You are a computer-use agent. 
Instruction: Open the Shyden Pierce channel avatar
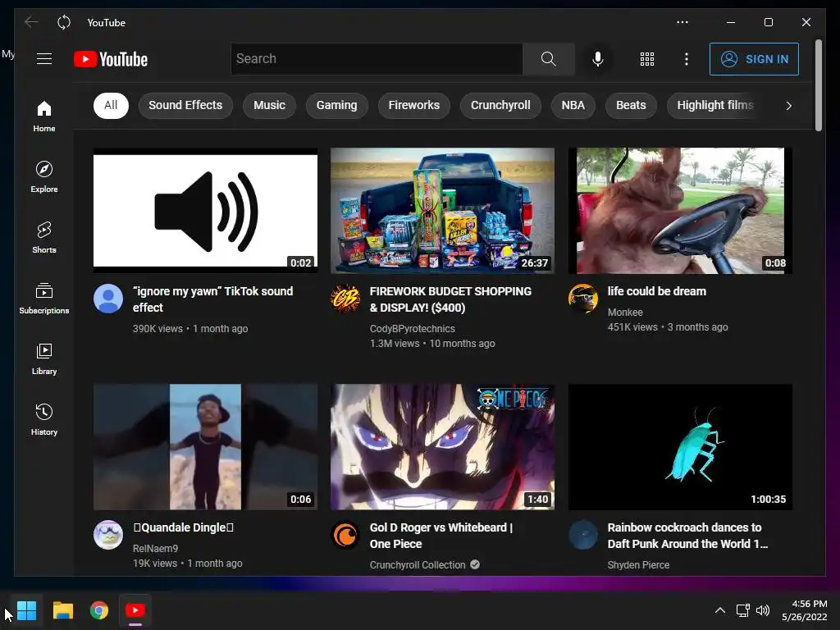pyautogui.click(x=583, y=535)
